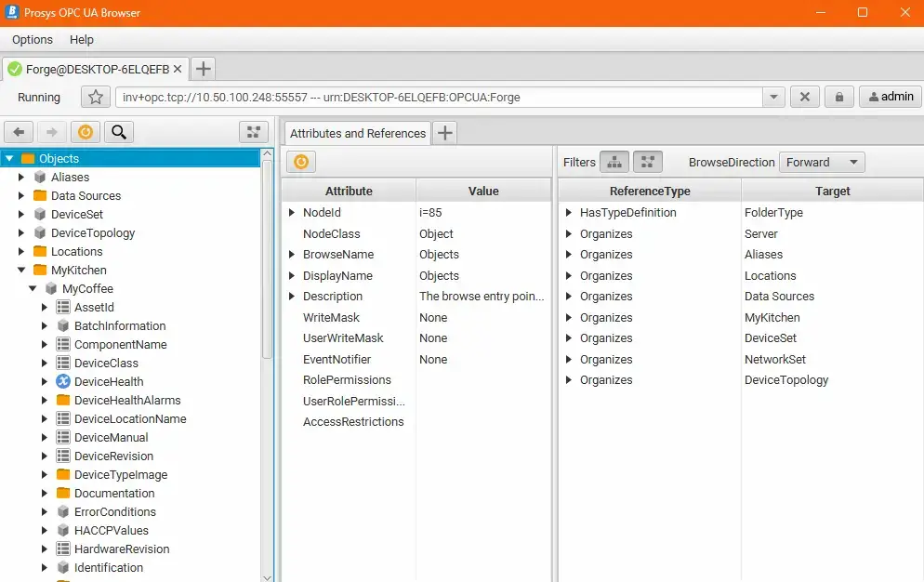Expand the Description attribute row

pos(292,296)
